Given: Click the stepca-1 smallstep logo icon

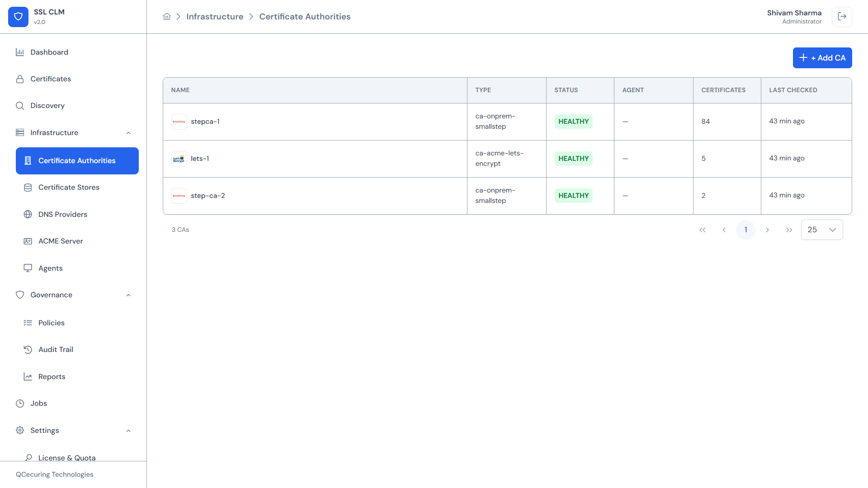Looking at the screenshot, I should 179,122.
